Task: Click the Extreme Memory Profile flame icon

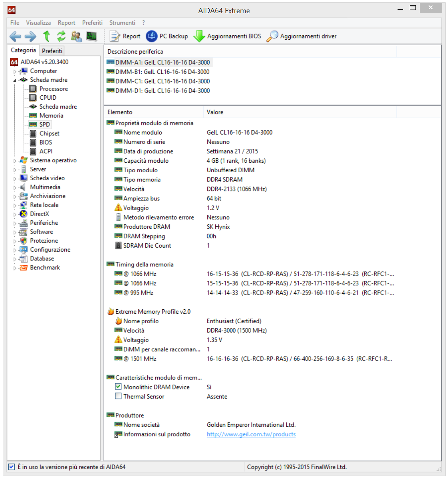Action: (x=110, y=312)
